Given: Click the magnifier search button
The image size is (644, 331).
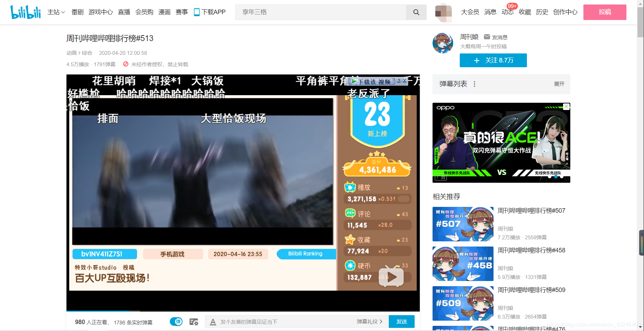Looking at the screenshot, I should coord(416,12).
